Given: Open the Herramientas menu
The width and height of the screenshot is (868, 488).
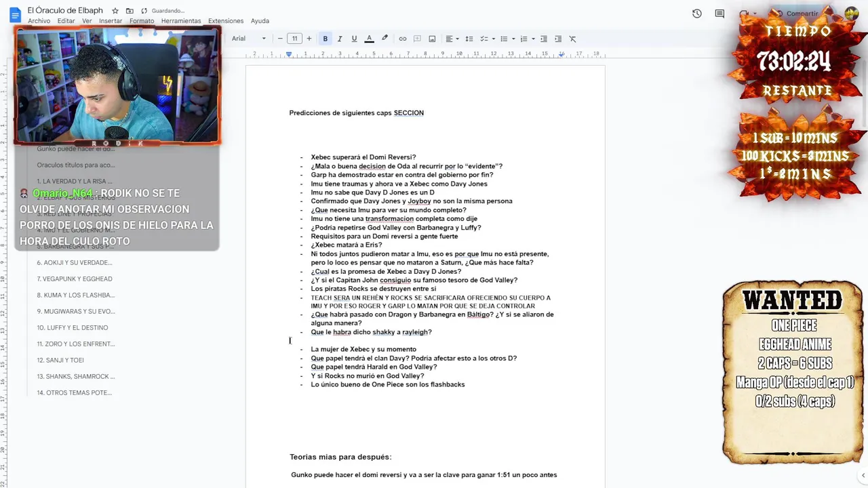Looking at the screenshot, I should 181,21.
